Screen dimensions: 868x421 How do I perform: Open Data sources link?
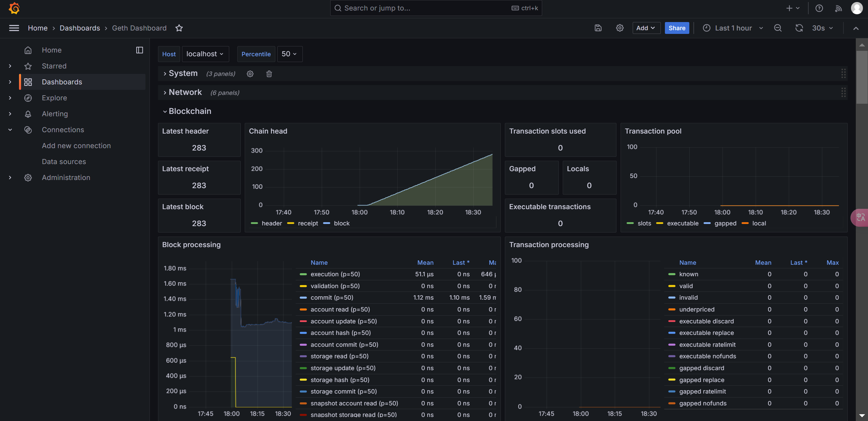click(x=64, y=162)
